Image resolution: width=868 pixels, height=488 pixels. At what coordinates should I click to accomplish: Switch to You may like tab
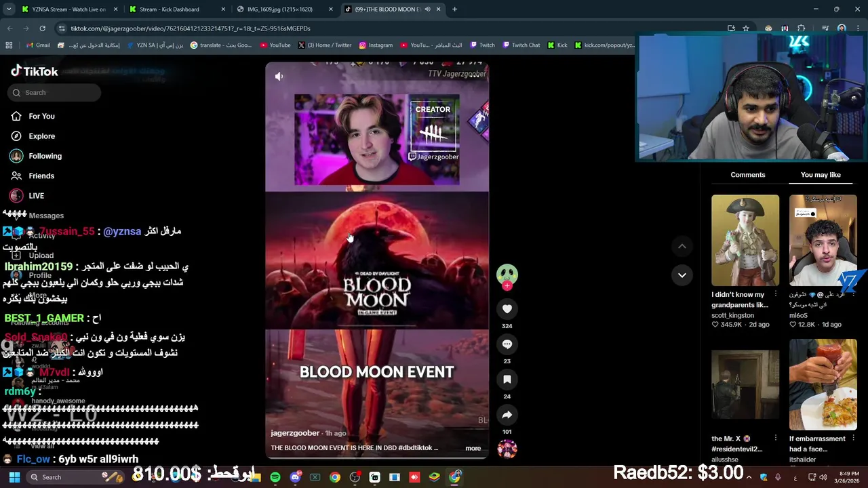pyautogui.click(x=820, y=175)
